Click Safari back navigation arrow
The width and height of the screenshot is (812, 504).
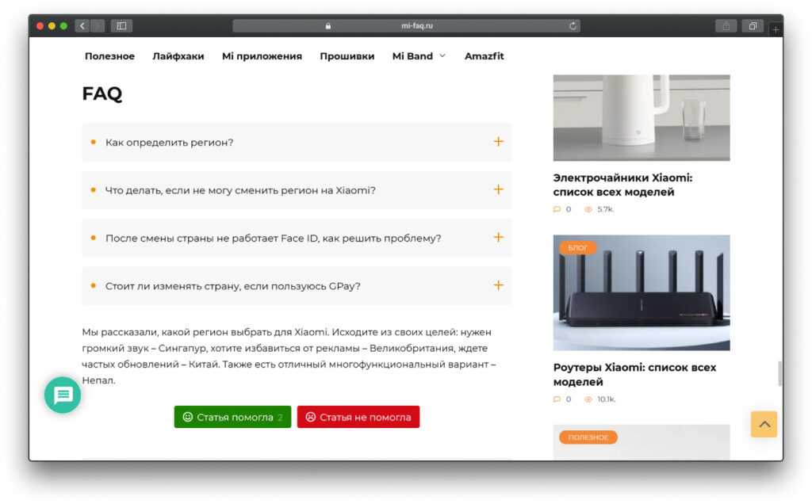pyautogui.click(x=82, y=26)
